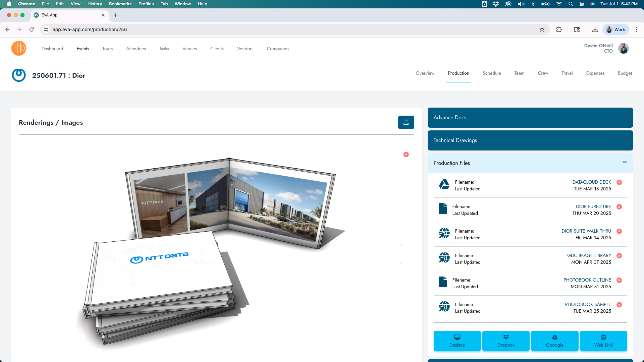Select the Production tab
Screen dimensions: 644x362
pyautogui.click(x=458, y=73)
